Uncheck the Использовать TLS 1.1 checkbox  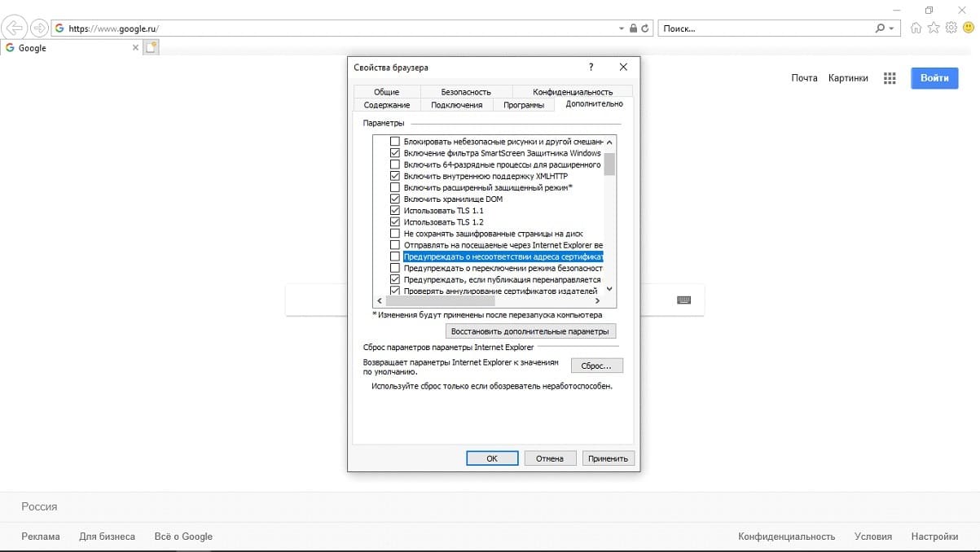[396, 210]
